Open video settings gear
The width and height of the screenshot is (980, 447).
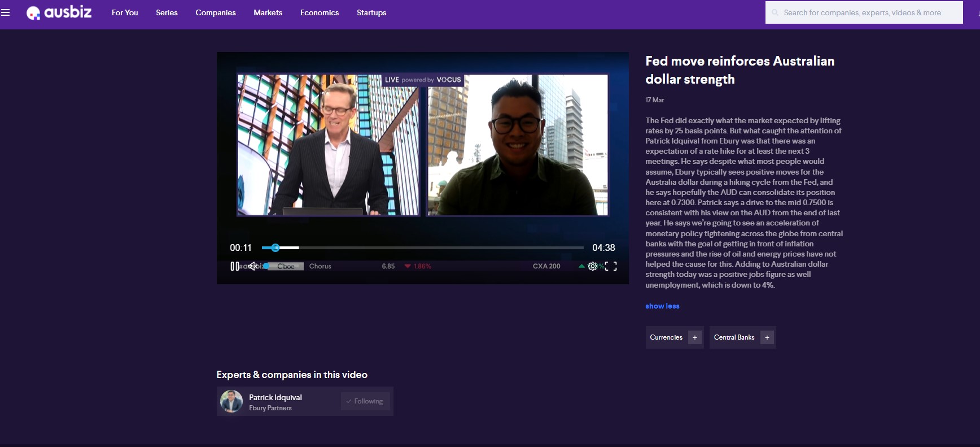tap(593, 266)
